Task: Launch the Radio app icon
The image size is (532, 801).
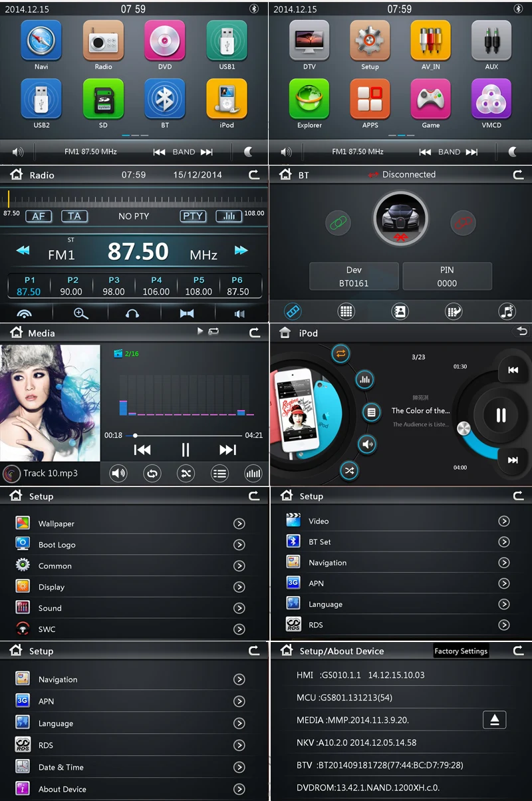Action: (x=103, y=41)
